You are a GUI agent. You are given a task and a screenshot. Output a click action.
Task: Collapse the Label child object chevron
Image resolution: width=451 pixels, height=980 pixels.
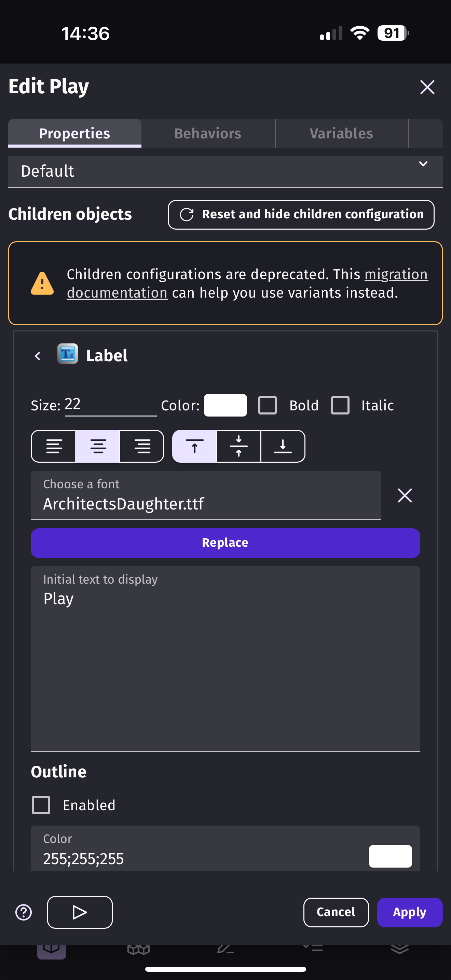(x=37, y=356)
